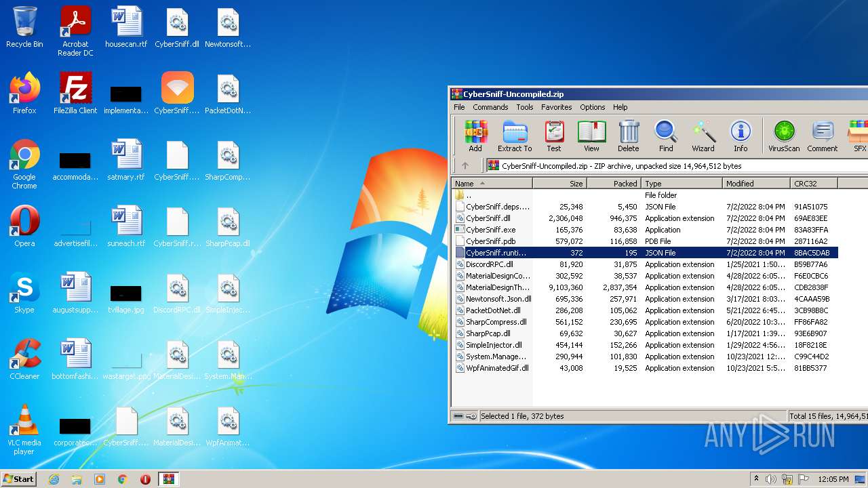Sort files by the CRC32 column header
The height and width of the screenshot is (488, 868).
point(814,183)
